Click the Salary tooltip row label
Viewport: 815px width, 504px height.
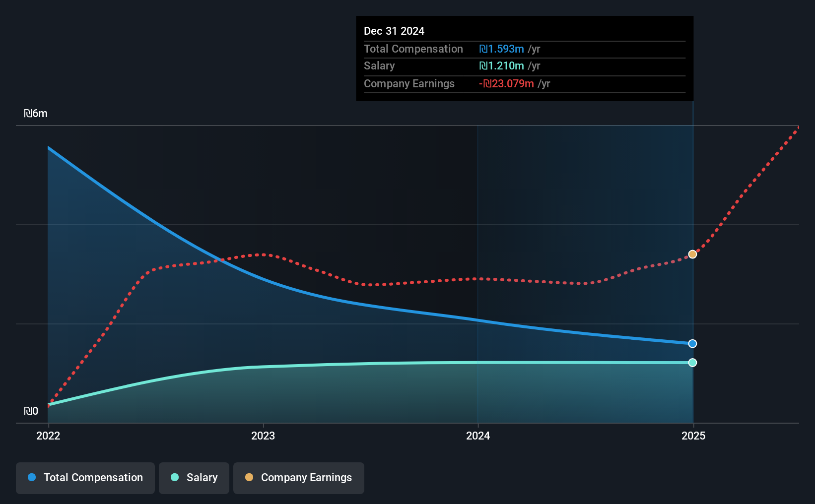pyautogui.click(x=379, y=65)
